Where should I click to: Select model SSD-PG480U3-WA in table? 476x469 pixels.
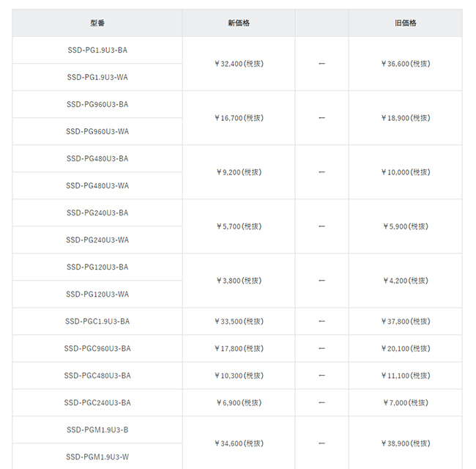97,185
